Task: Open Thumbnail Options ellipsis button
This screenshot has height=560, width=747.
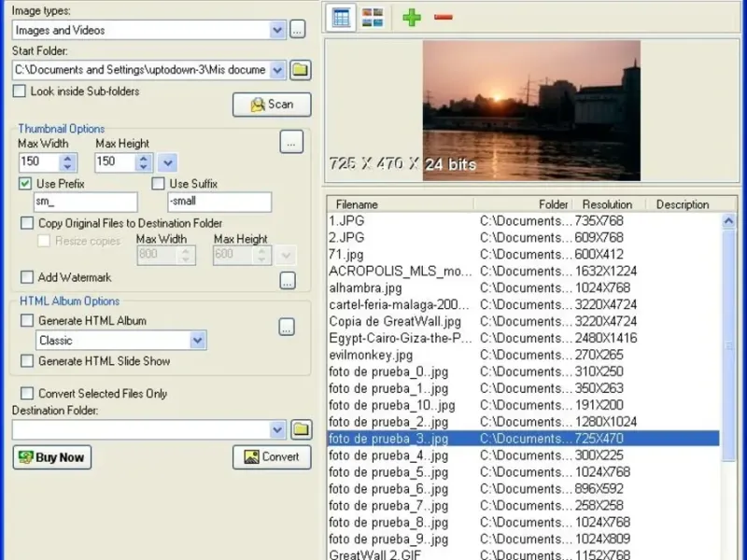Action: tap(291, 142)
